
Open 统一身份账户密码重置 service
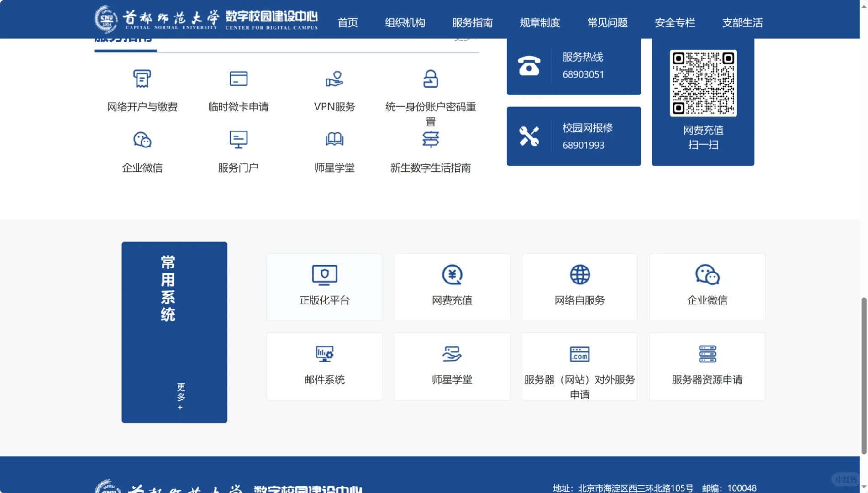(431, 79)
